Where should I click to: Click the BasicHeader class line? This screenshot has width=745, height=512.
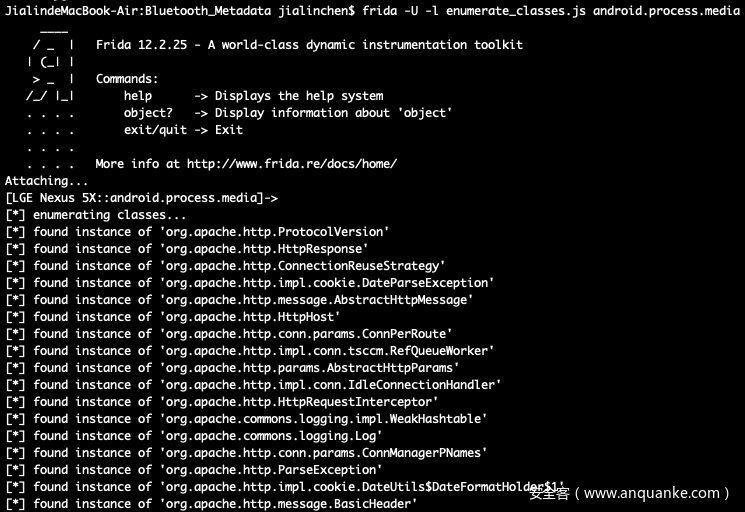(213, 504)
